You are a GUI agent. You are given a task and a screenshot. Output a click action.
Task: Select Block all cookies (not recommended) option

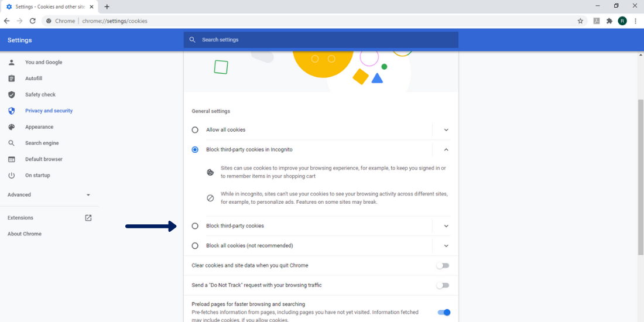click(195, 246)
